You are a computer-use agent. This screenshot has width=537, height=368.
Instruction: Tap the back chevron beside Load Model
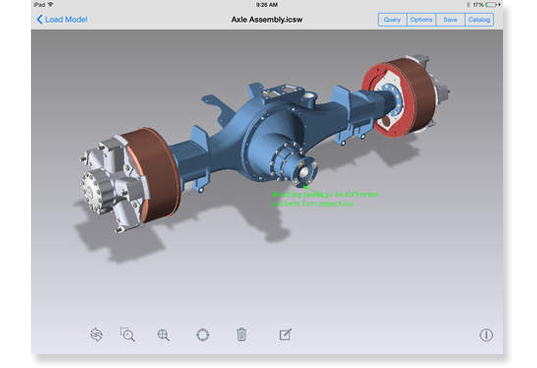coord(40,20)
